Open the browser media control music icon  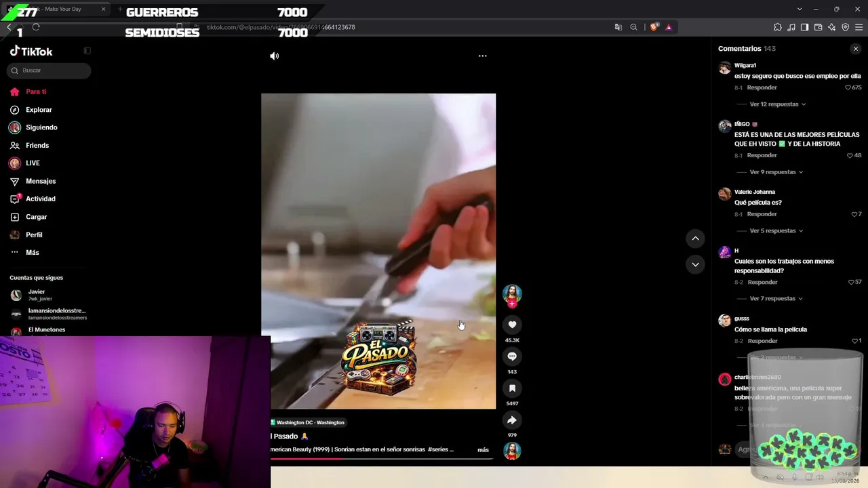pyautogui.click(x=791, y=27)
